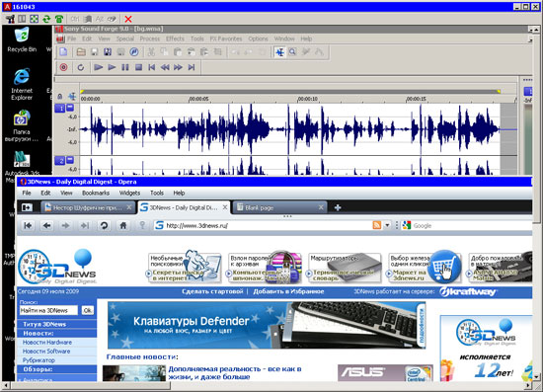
Task: Open the Widgets menu in Opera
Action: coord(129,193)
